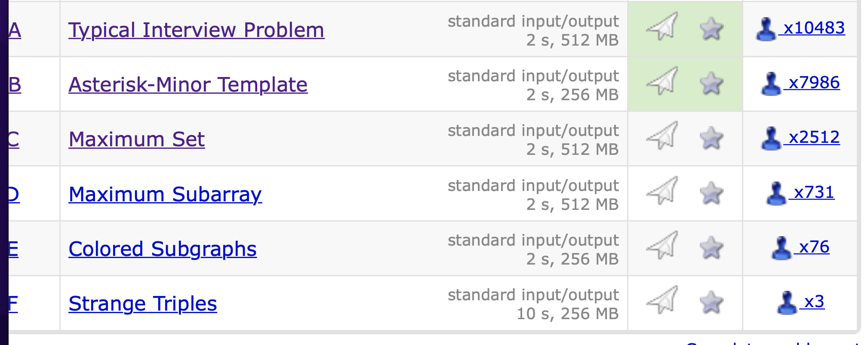This screenshot has width=868, height=345.
Task: Click the submit paper plane for Asterisk-Minor Template
Action: 662,81
